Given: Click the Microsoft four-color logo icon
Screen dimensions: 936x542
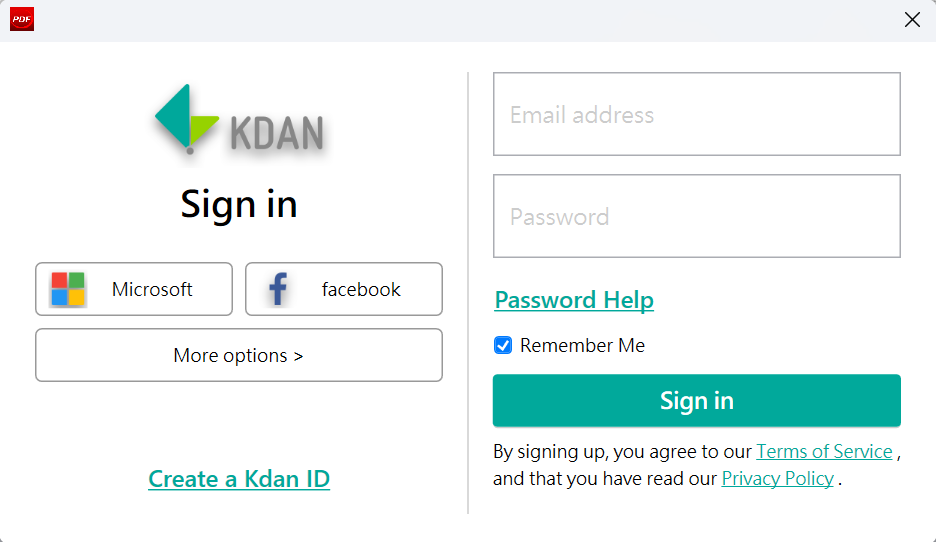Looking at the screenshot, I should (x=68, y=289).
